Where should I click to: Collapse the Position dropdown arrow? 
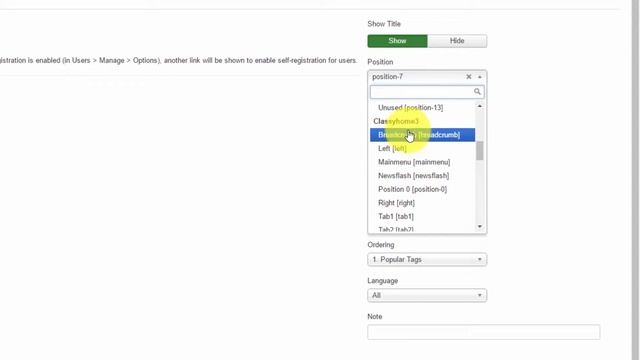[x=480, y=77]
